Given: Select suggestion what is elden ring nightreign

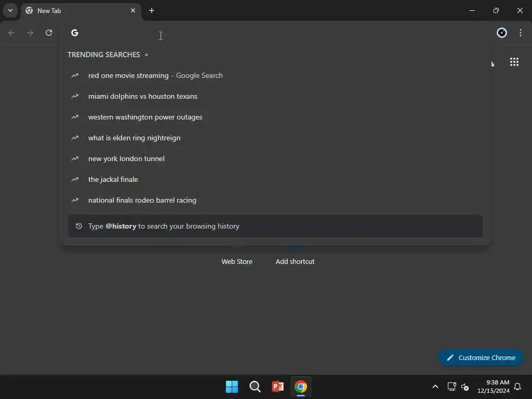Looking at the screenshot, I should 275,138.
